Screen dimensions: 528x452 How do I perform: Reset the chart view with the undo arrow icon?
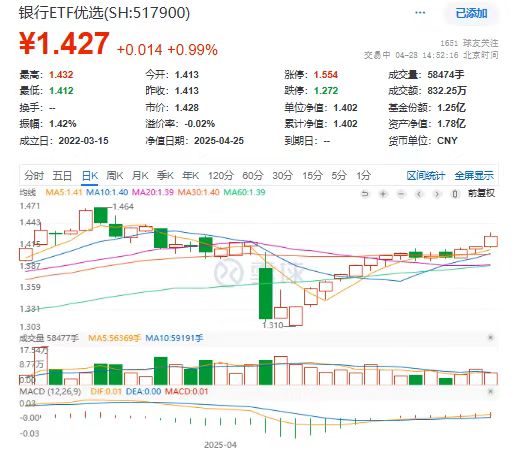coord(365,194)
